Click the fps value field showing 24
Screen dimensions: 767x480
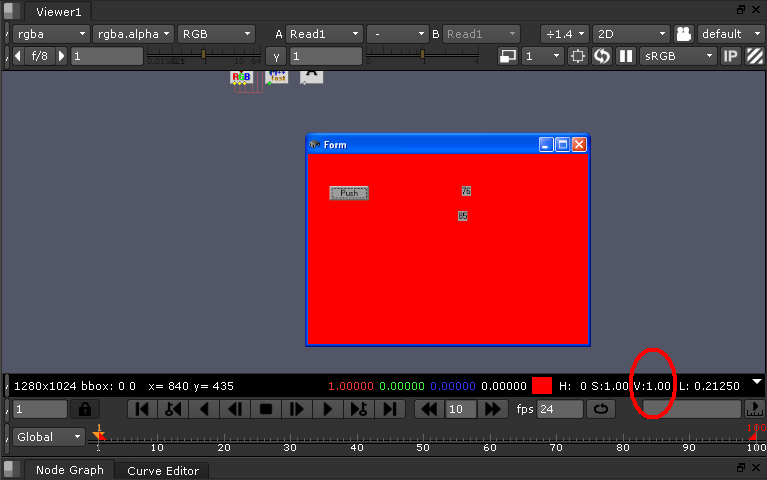pyautogui.click(x=560, y=409)
